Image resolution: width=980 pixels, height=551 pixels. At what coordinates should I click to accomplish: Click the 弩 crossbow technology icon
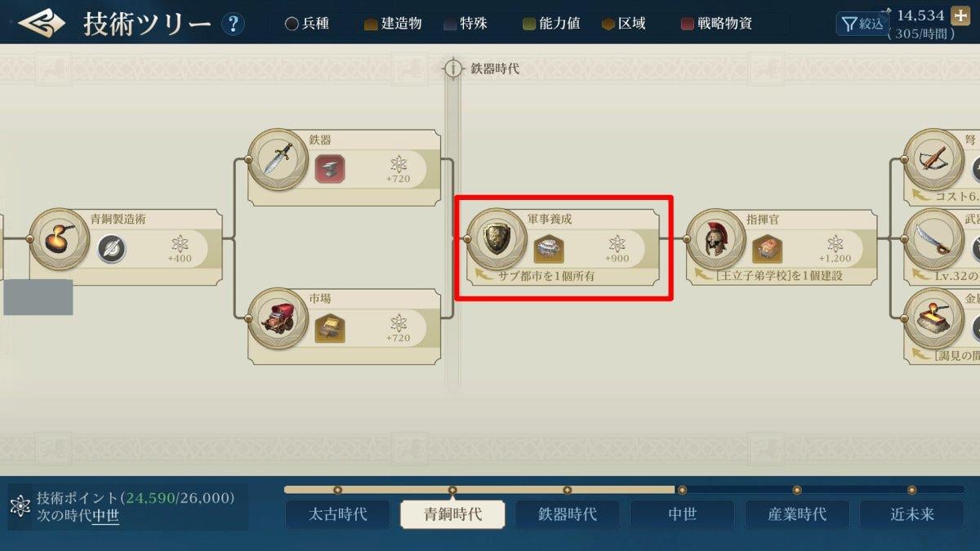(x=933, y=158)
